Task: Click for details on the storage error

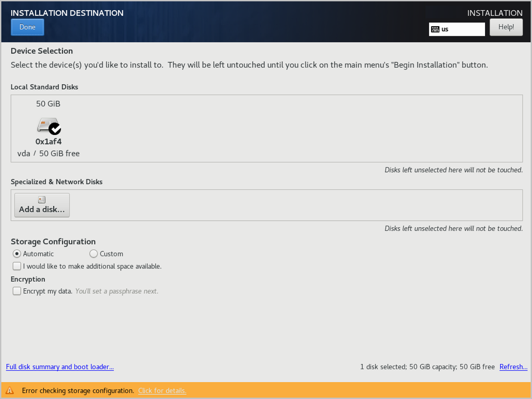Action: 162,391
